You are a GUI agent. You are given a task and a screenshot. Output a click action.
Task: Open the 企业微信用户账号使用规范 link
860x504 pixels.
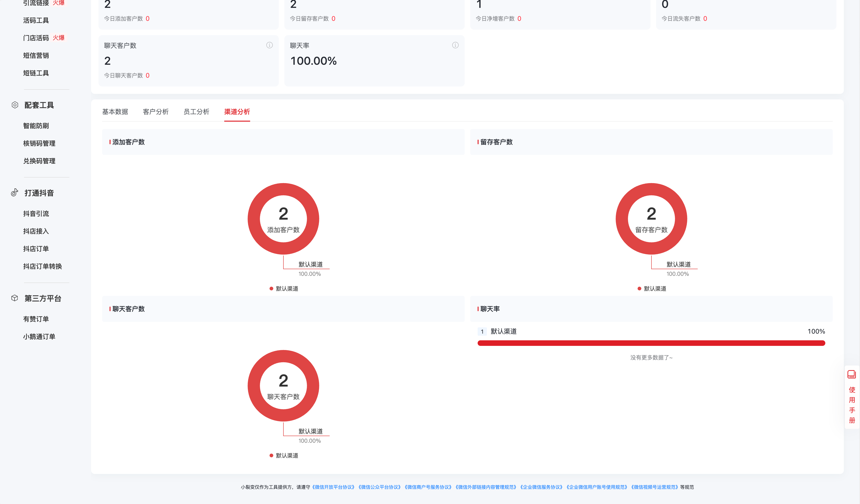597,487
